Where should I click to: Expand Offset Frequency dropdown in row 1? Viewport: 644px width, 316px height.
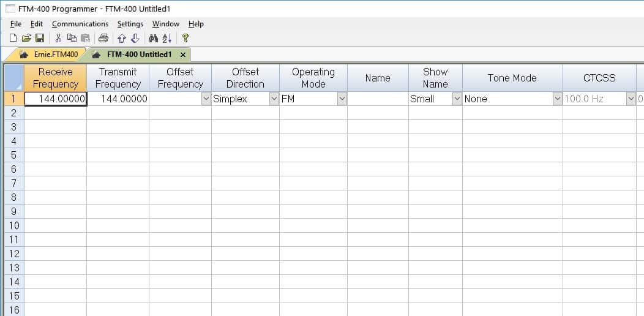tap(206, 99)
